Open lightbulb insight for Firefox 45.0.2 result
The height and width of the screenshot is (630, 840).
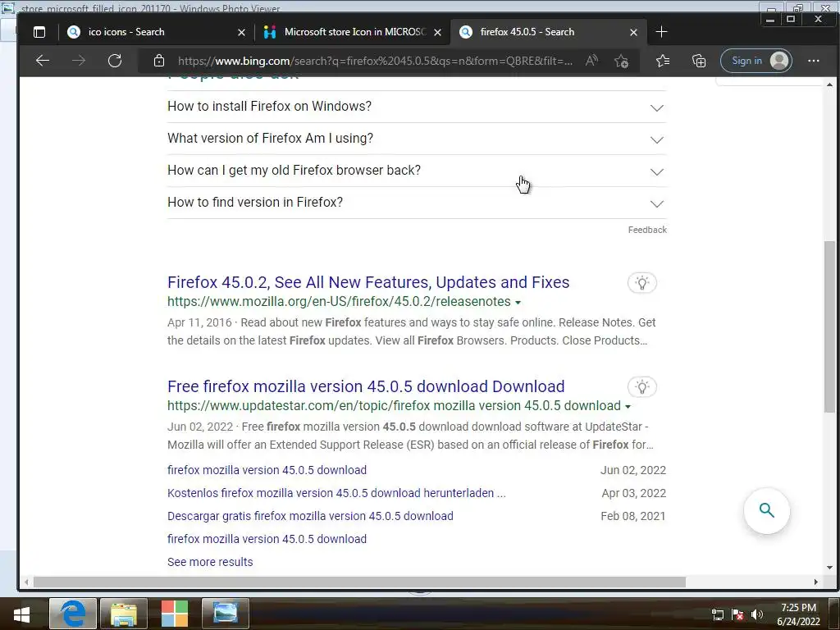(641, 283)
